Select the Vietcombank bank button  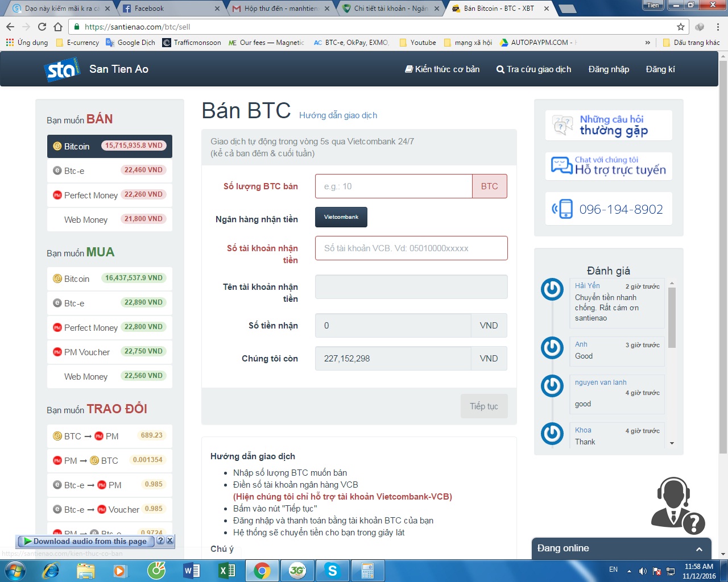click(x=341, y=217)
